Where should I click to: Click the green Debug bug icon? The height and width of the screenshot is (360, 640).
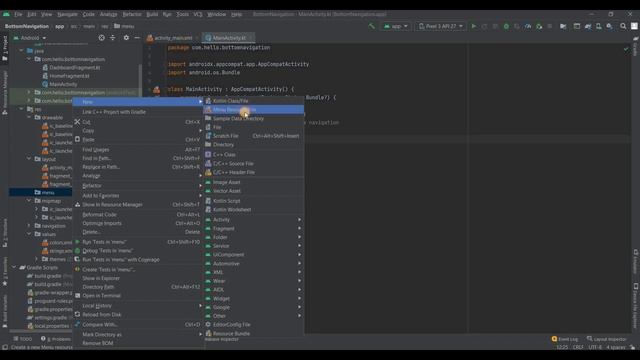pos(506,26)
